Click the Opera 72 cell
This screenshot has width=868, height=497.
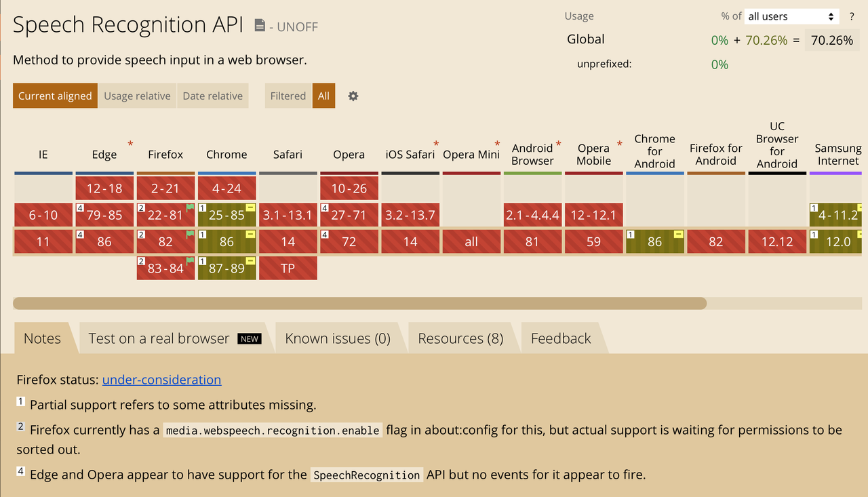point(349,241)
